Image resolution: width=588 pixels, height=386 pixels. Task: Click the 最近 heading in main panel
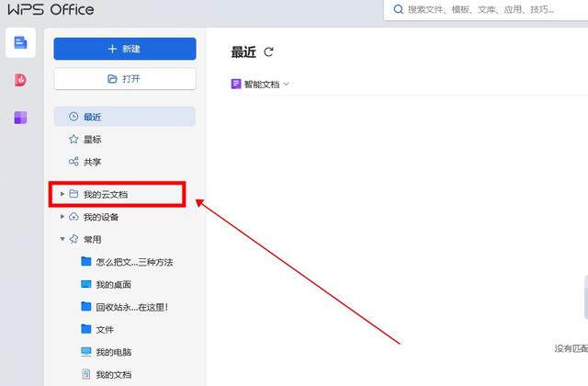coord(243,52)
